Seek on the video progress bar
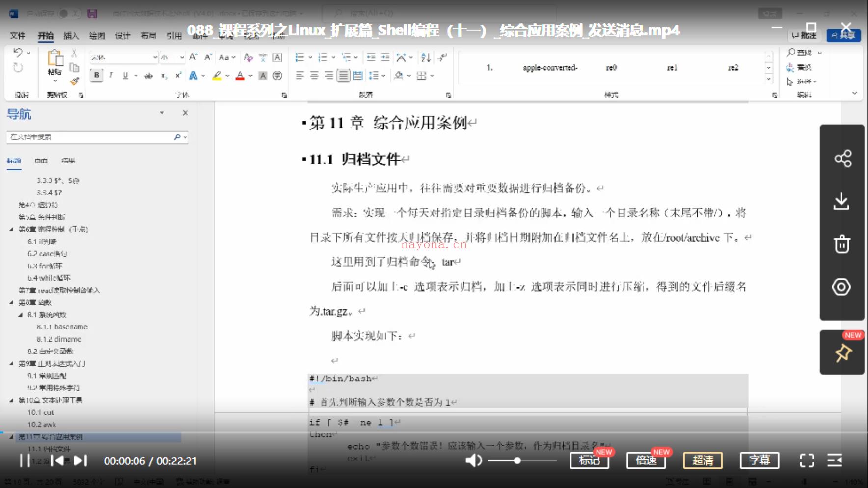 434,432
